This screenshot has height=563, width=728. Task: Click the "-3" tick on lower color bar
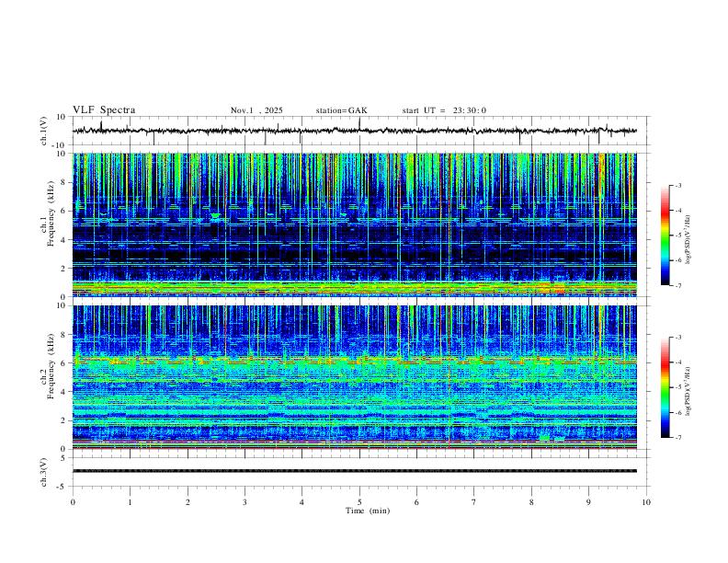[x=677, y=338]
